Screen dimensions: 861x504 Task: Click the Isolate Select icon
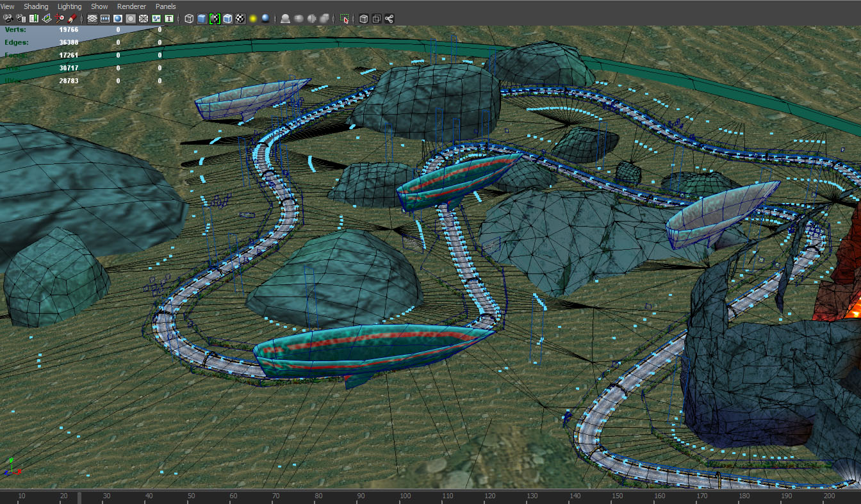345,19
